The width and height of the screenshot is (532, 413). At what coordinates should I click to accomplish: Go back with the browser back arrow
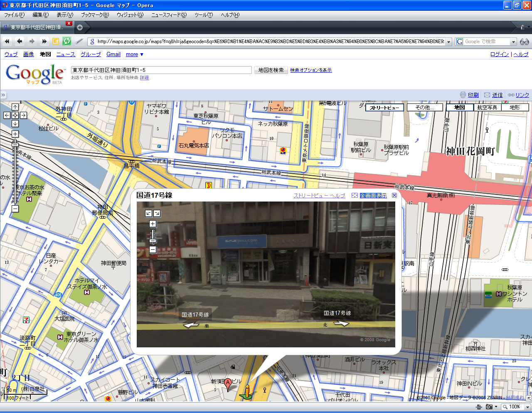[x=20, y=42]
